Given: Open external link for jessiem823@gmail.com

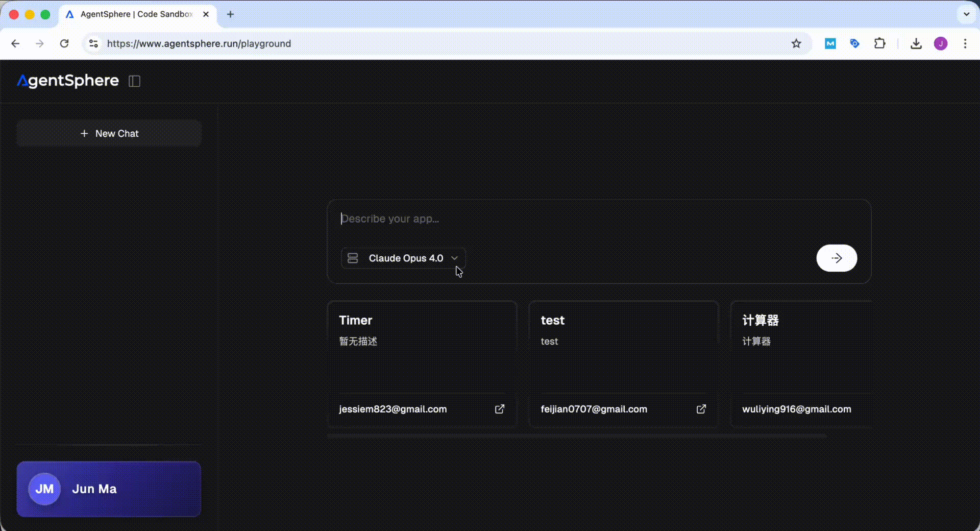Looking at the screenshot, I should (500, 409).
